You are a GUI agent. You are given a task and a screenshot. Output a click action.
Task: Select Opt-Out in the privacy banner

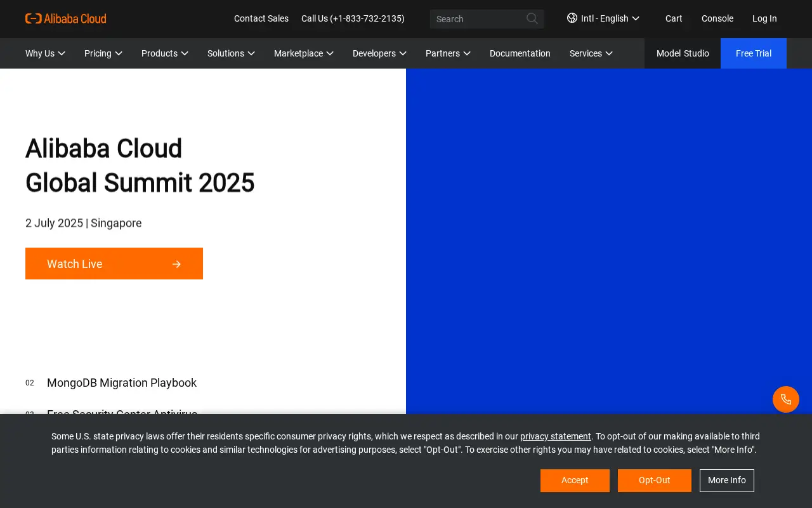[x=655, y=481]
